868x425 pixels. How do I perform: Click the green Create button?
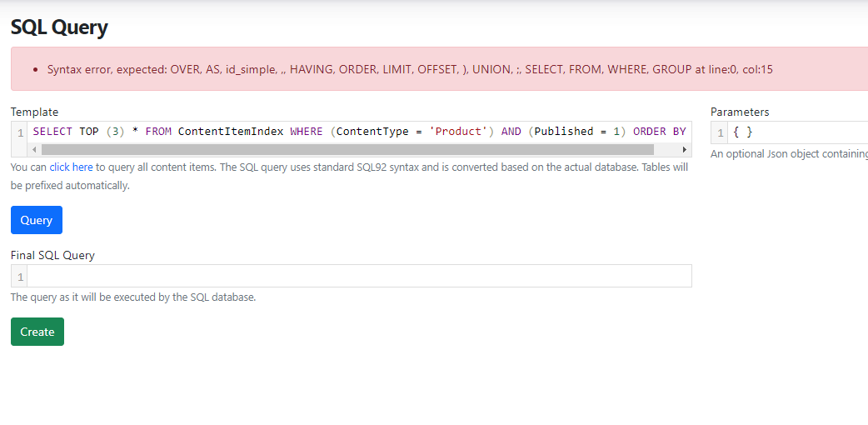[x=37, y=332]
